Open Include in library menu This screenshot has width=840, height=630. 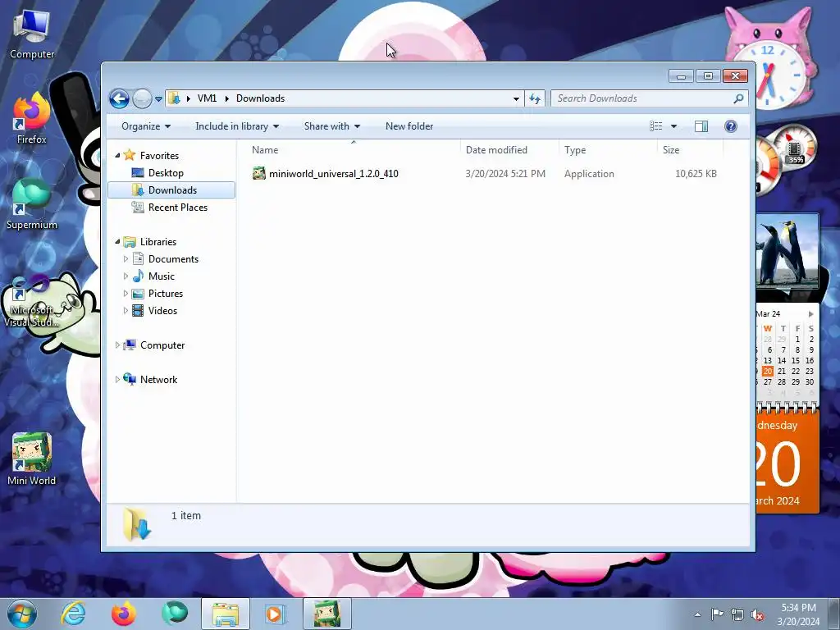[x=237, y=126]
